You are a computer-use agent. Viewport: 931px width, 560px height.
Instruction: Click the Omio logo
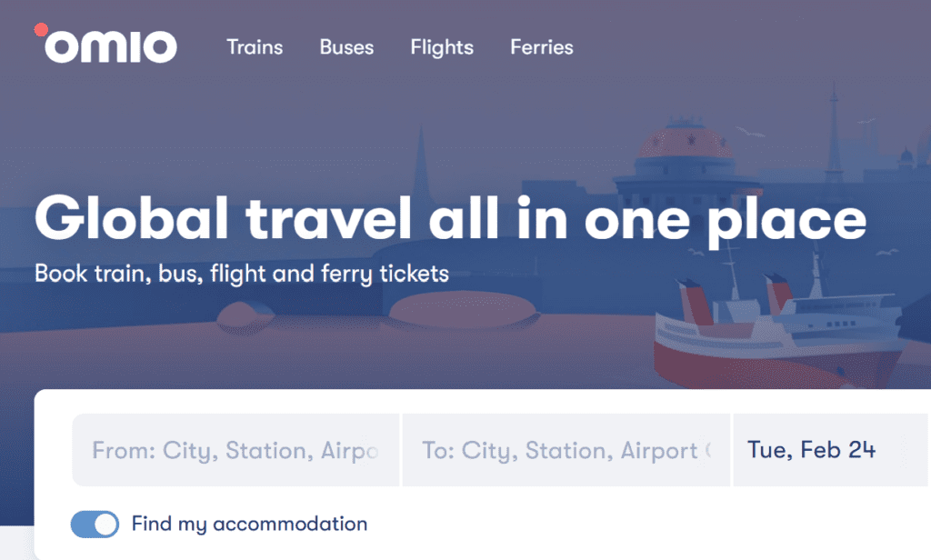pyautogui.click(x=107, y=46)
